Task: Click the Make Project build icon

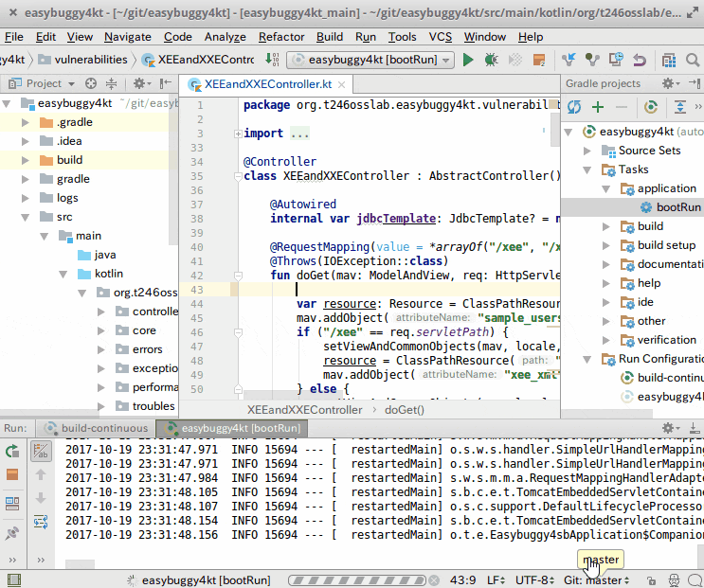Action: click(272, 60)
